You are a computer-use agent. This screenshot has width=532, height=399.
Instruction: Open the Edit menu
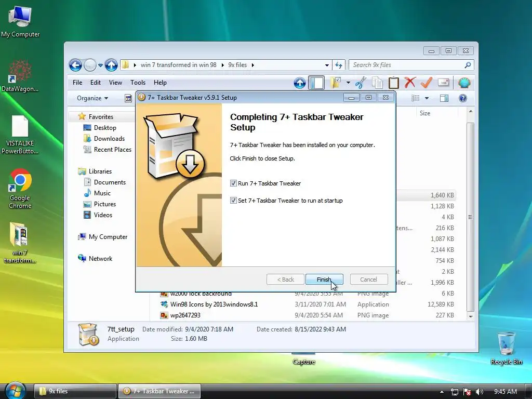[x=96, y=83]
